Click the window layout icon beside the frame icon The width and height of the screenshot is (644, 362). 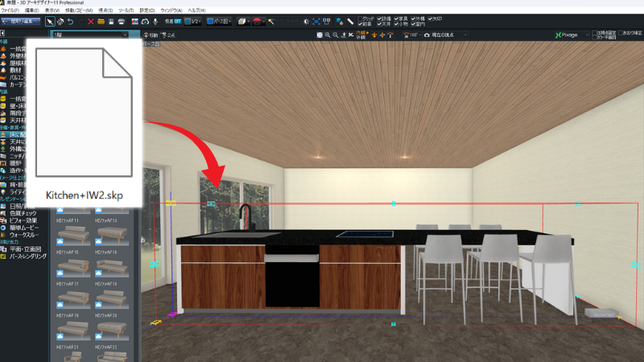click(327, 22)
